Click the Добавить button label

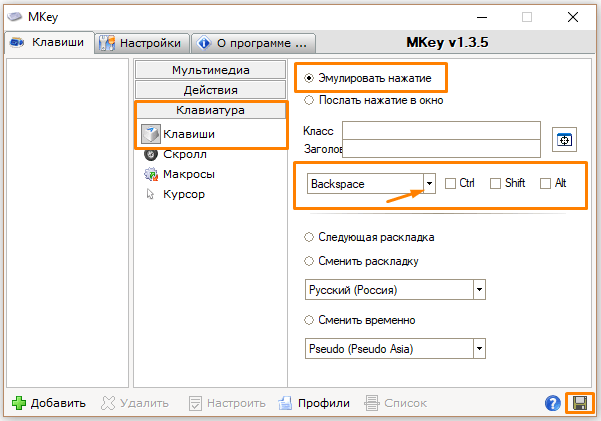pyautogui.click(x=58, y=403)
